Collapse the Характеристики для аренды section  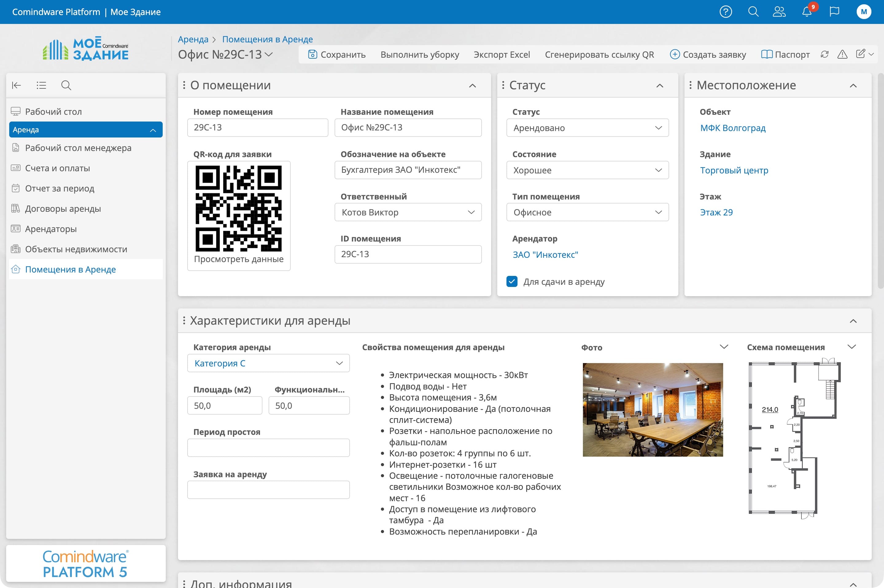coord(853,321)
